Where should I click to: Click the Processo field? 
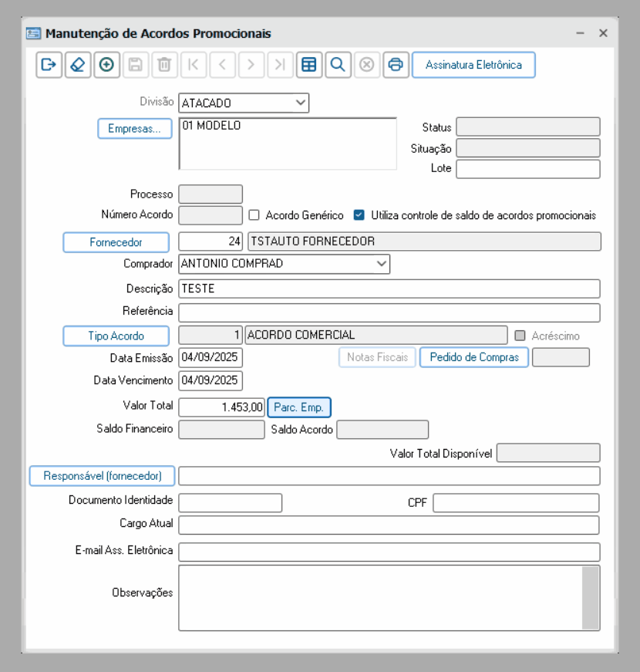(x=211, y=194)
